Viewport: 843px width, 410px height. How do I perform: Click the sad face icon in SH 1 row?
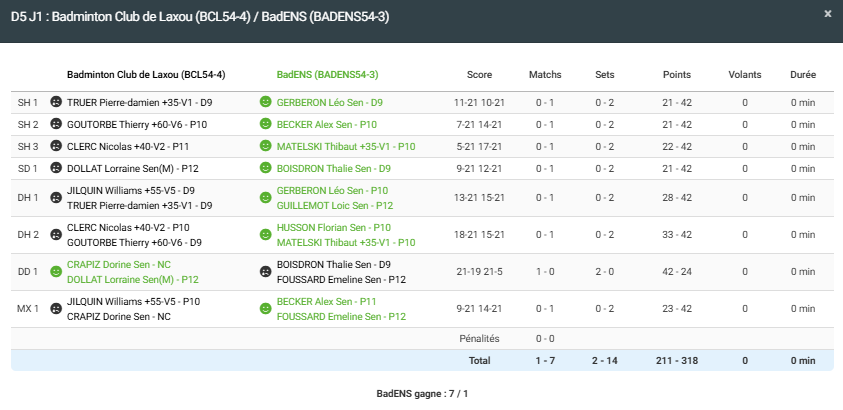[x=56, y=102]
